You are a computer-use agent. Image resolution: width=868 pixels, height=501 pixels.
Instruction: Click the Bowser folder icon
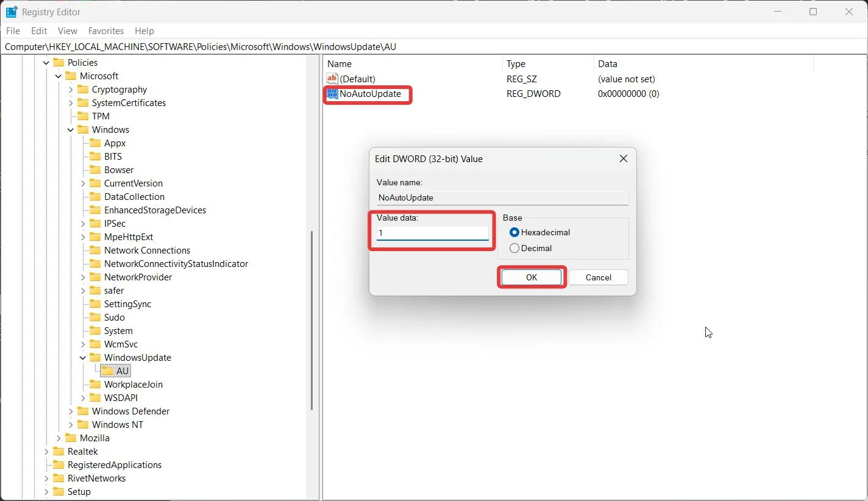tap(95, 169)
